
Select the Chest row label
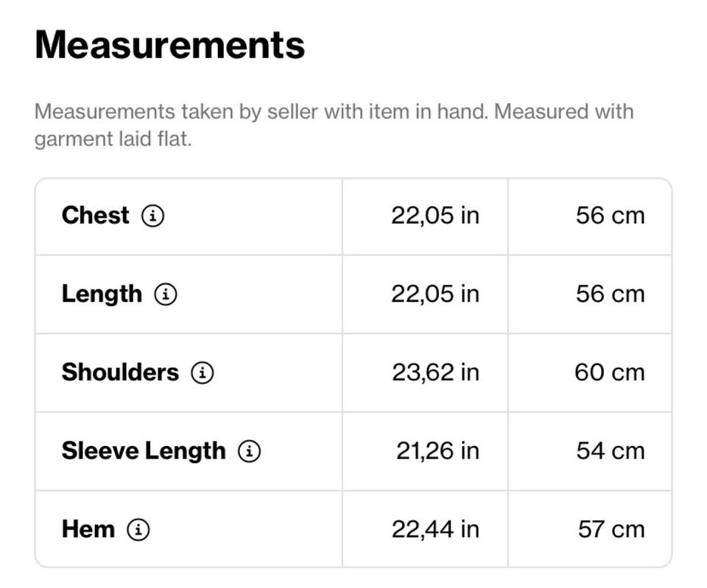pos(95,216)
